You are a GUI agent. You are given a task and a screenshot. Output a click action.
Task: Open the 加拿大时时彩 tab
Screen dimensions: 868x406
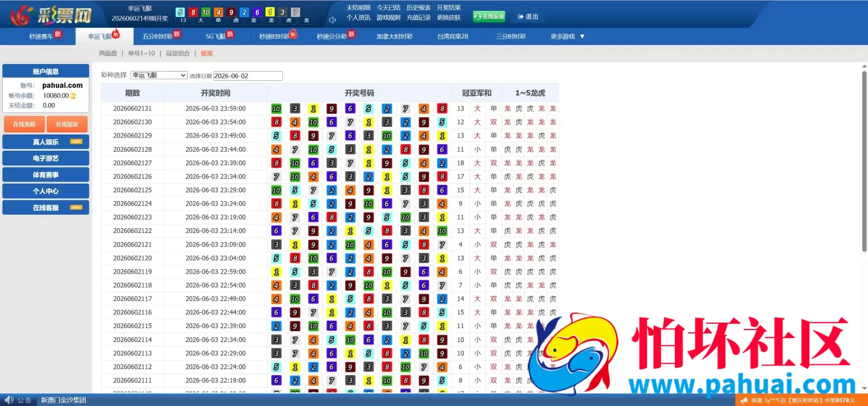394,36
